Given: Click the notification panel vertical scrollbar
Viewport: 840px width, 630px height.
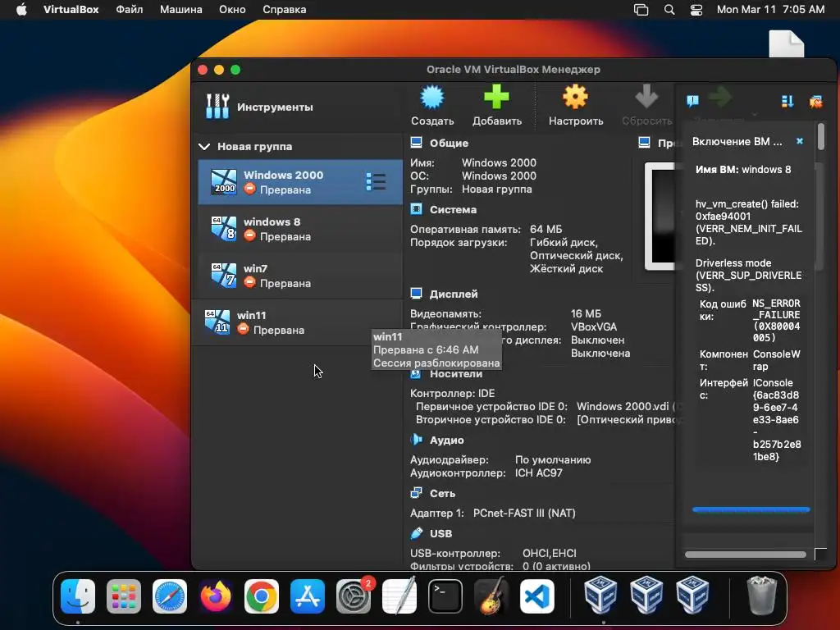Looking at the screenshot, I should pyautogui.click(x=821, y=137).
